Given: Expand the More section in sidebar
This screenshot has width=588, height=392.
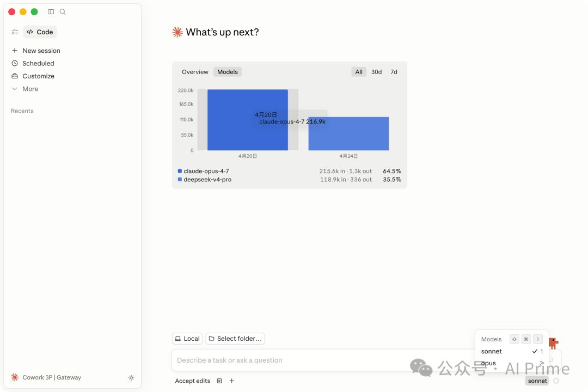Looking at the screenshot, I should [30, 89].
